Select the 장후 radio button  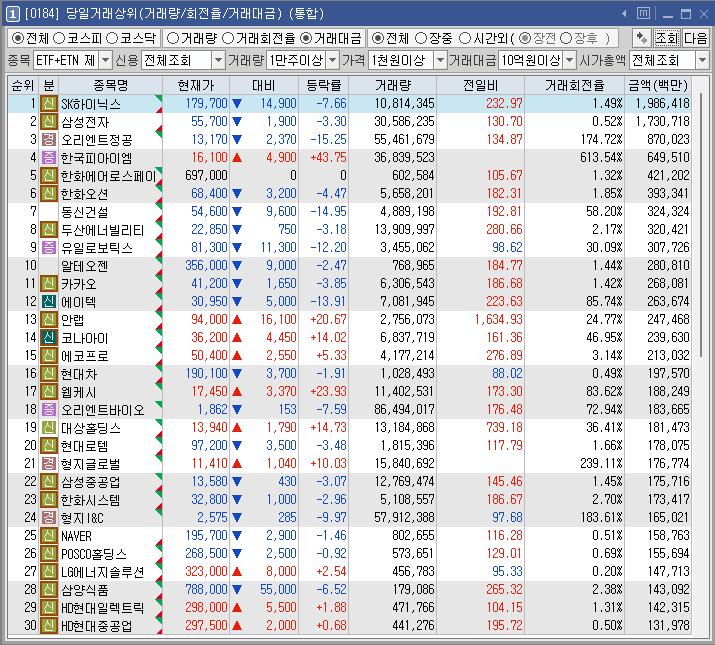(566, 38)
